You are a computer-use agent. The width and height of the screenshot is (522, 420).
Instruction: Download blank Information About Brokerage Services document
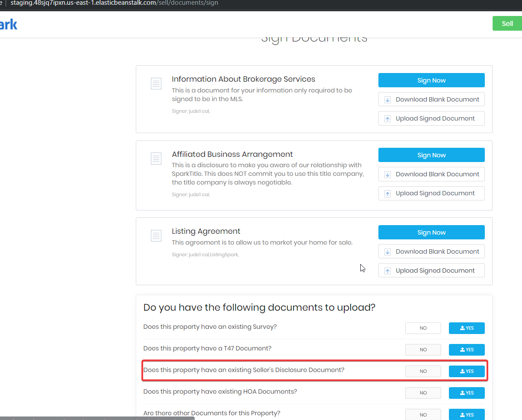point(431,99)
